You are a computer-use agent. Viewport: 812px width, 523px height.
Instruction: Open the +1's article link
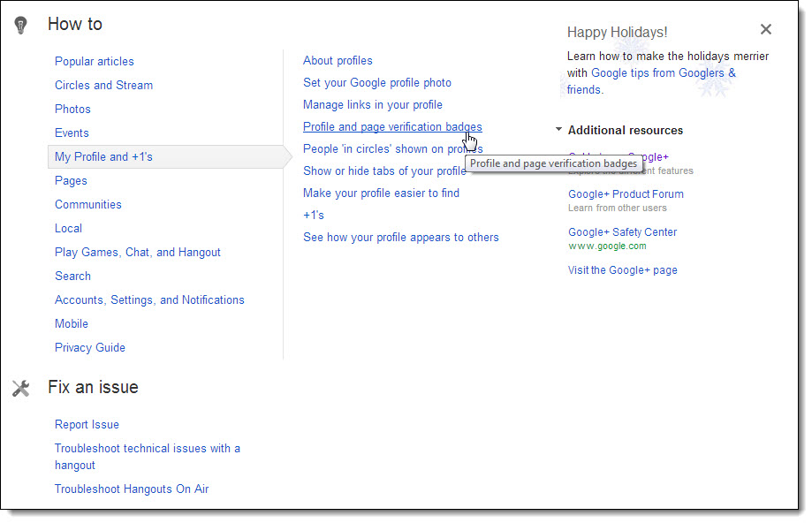314,215
